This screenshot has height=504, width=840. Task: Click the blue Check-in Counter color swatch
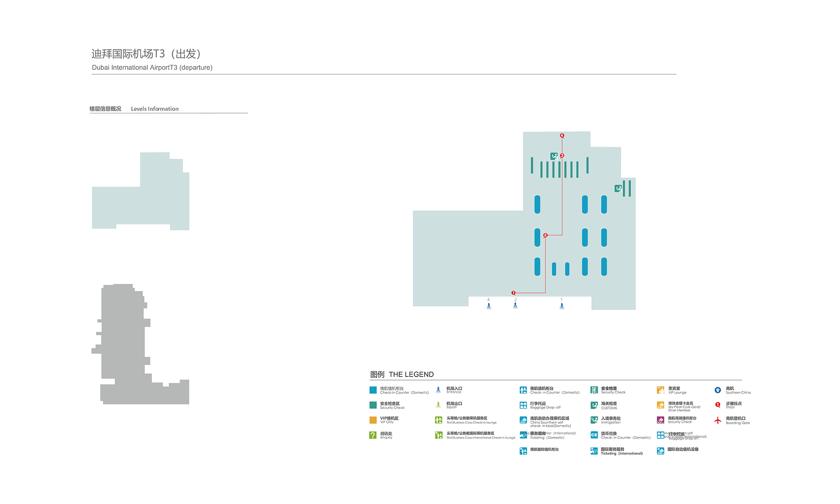[x=373, y=390]
